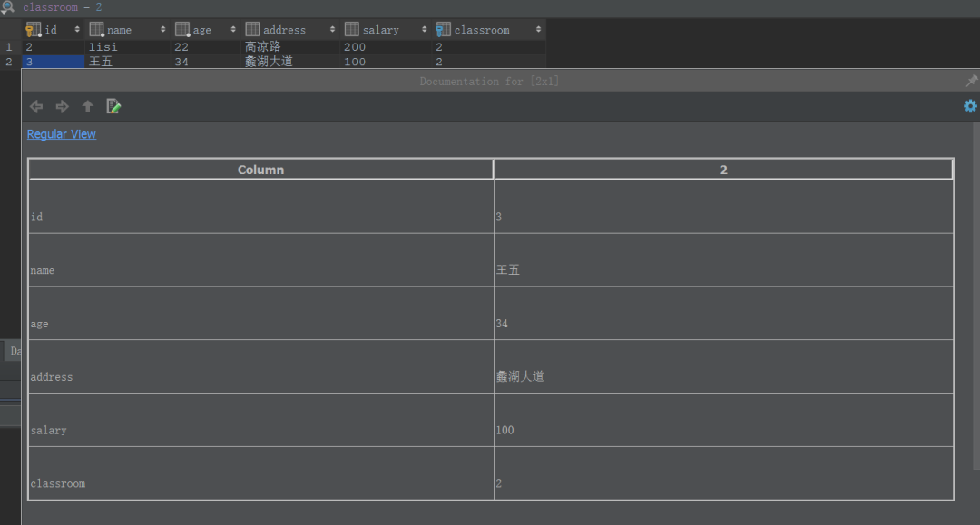Click the key icon on the classroom column
The image size is (980, 525).
[x=443, y=28]
